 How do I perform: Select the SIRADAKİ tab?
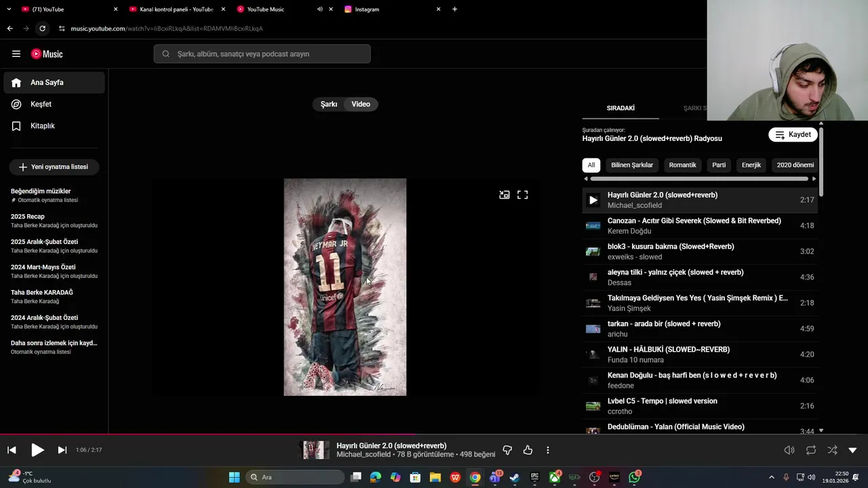(620, 108)
